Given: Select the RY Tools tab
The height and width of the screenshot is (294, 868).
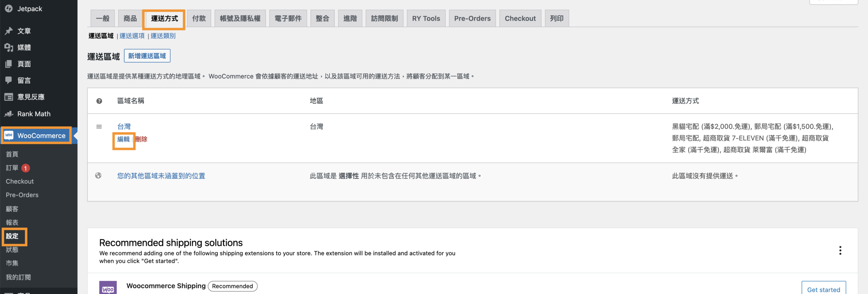Looking at the screenshot, I should pos(426,18).
